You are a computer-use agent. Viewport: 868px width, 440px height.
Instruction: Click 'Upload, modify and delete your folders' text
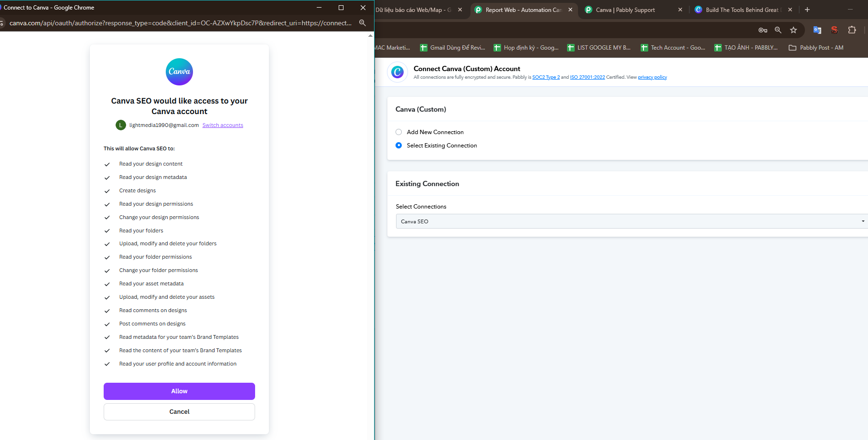coord(168,243)
